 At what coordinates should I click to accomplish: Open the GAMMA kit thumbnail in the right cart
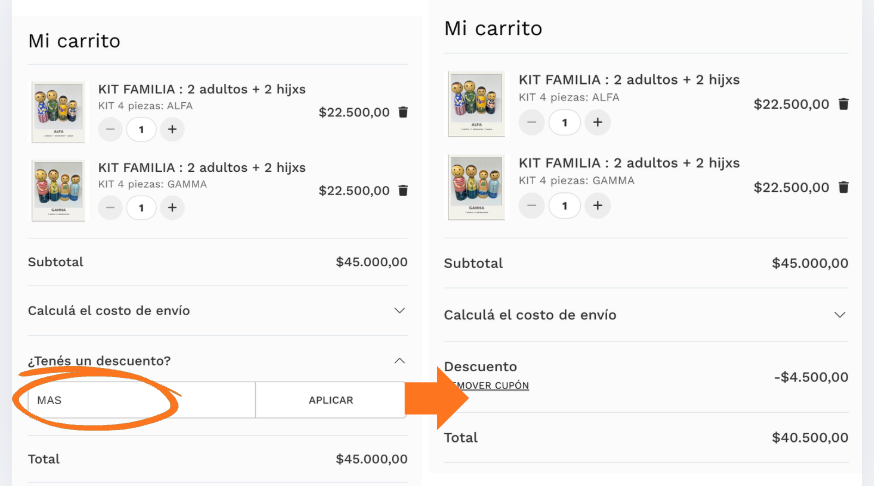coord(475,187)
